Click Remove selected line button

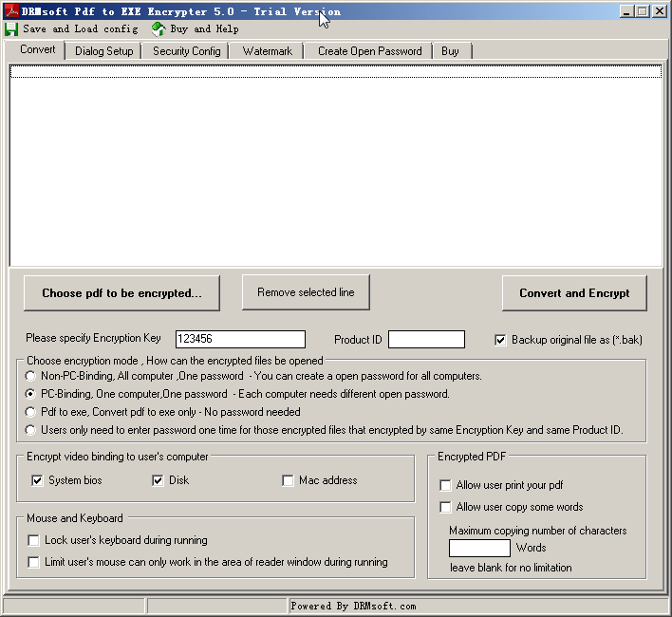pyautogui.click(x=306, y=292)
